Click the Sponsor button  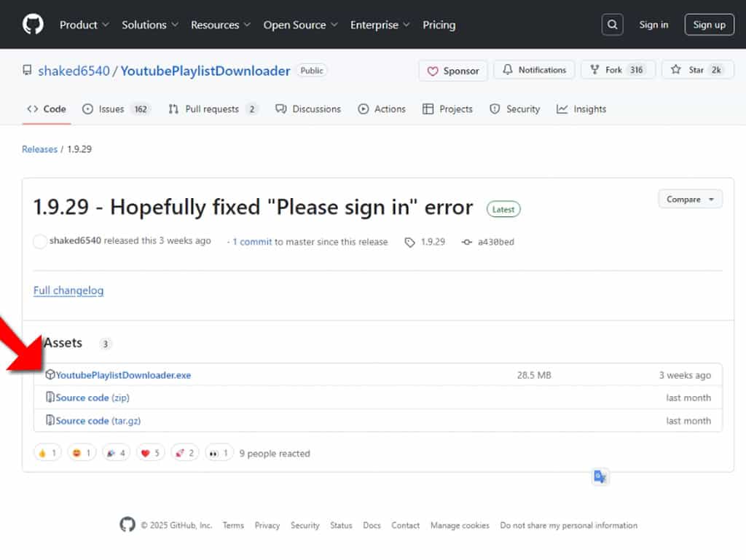(x=453, y=71)
